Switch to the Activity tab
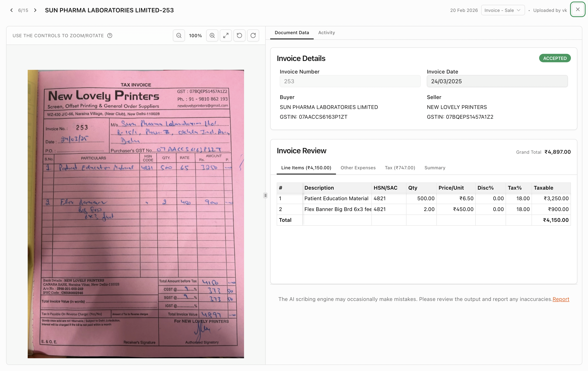The height and width of the screenshot is (371, 588). tap(326, 32)
